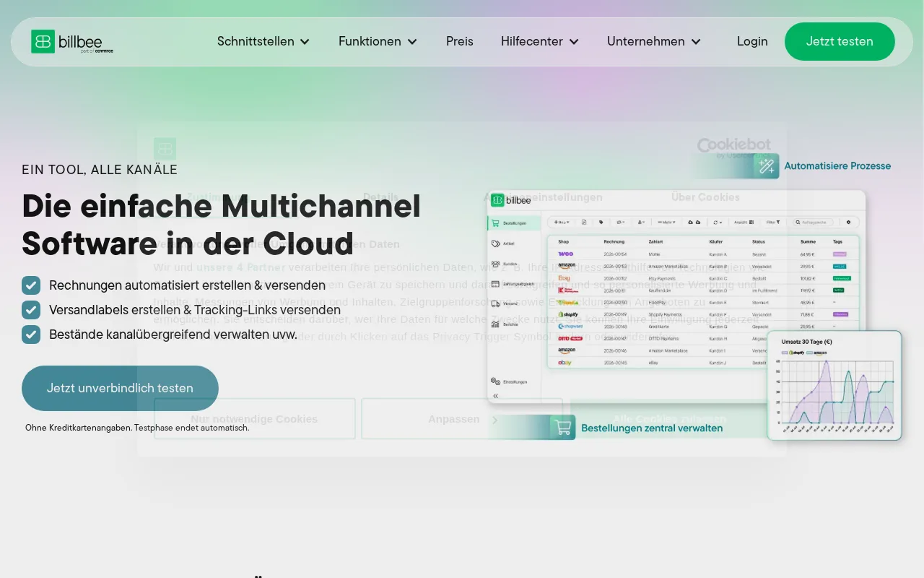Click the double-chevron collapse icon in dashboard sidebar
Viewport: 924px width, 578px height.
tap(496, 396)
